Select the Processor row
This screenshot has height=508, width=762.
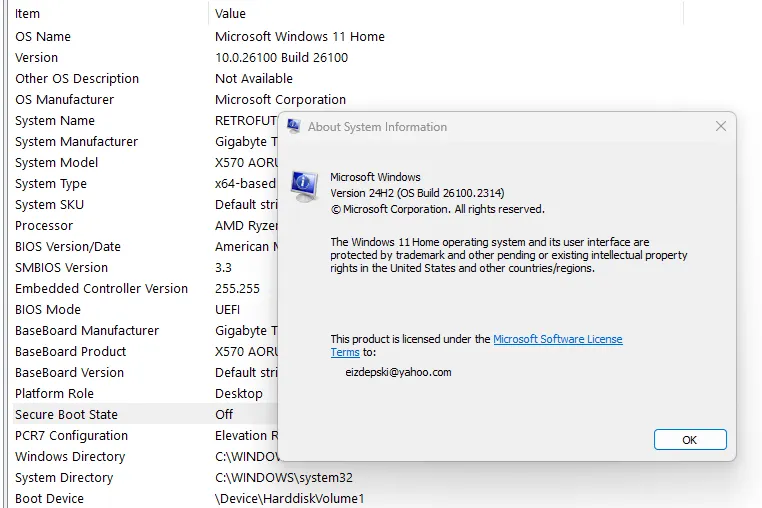point(145,226)
